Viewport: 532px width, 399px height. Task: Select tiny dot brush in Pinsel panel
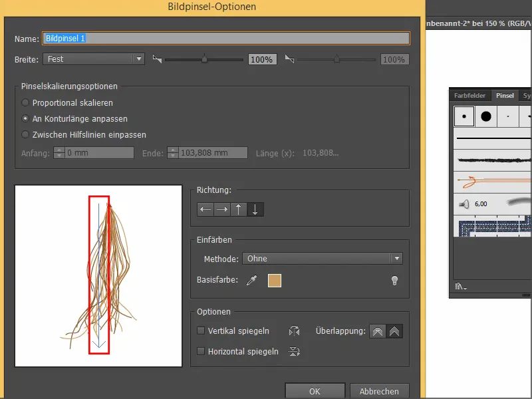click(508, 116)
